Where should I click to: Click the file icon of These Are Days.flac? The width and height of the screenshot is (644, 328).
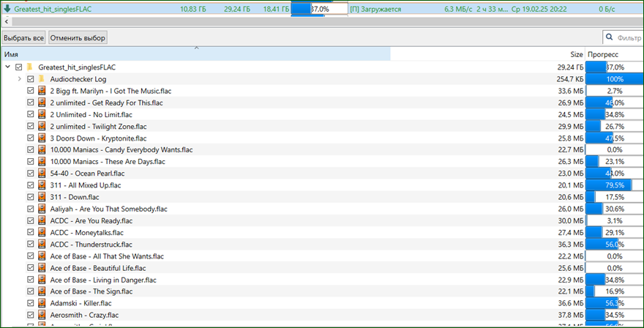click(x=42, y=162)
